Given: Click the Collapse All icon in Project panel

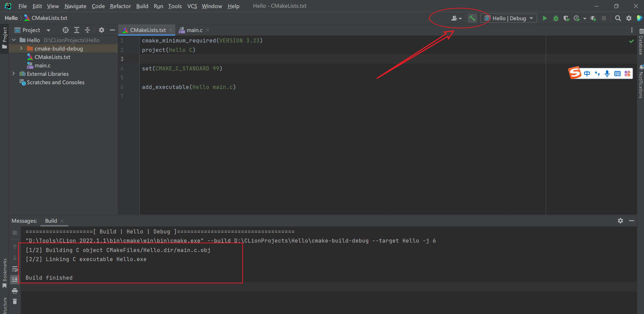Looking at the screenshot, I should click(x=87, y=30).
